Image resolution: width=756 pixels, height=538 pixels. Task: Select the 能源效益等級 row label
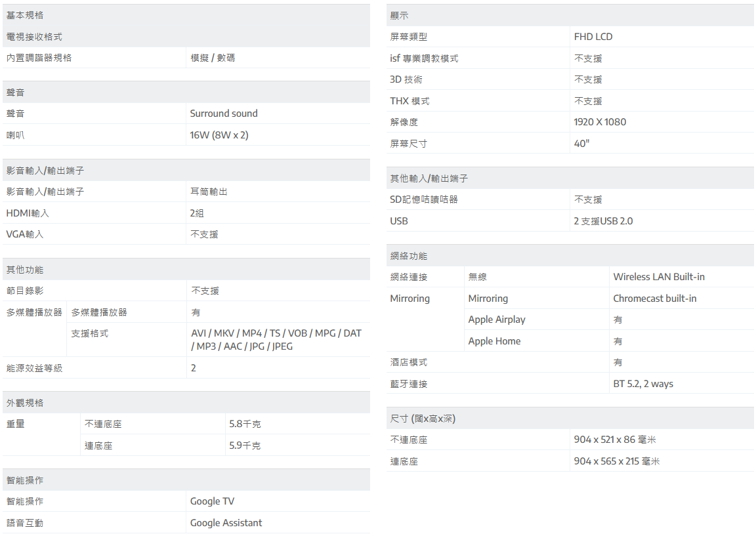34,368
